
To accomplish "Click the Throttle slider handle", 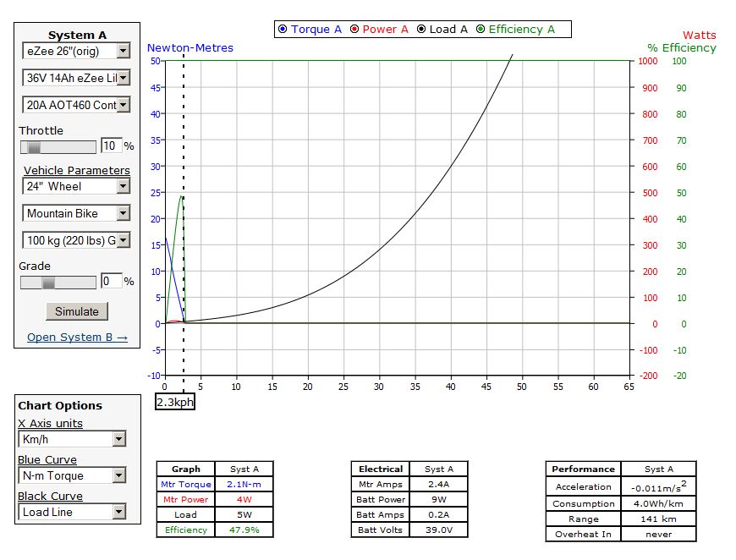I will click(x=34, y=146).
